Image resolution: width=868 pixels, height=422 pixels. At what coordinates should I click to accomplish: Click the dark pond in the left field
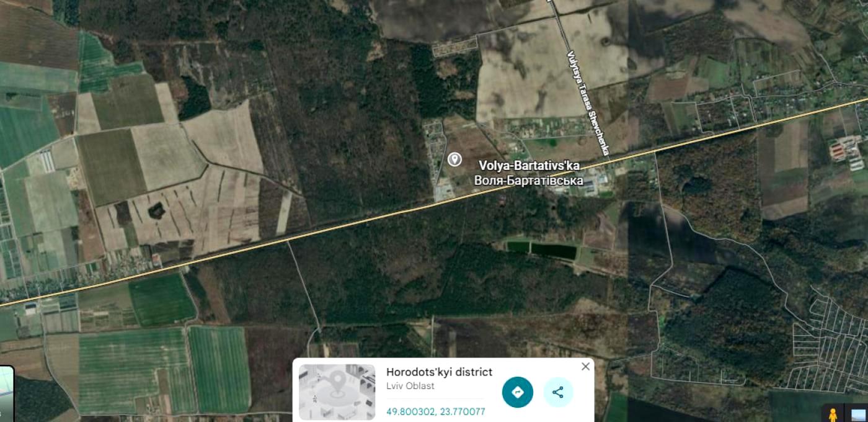[156, 210]
